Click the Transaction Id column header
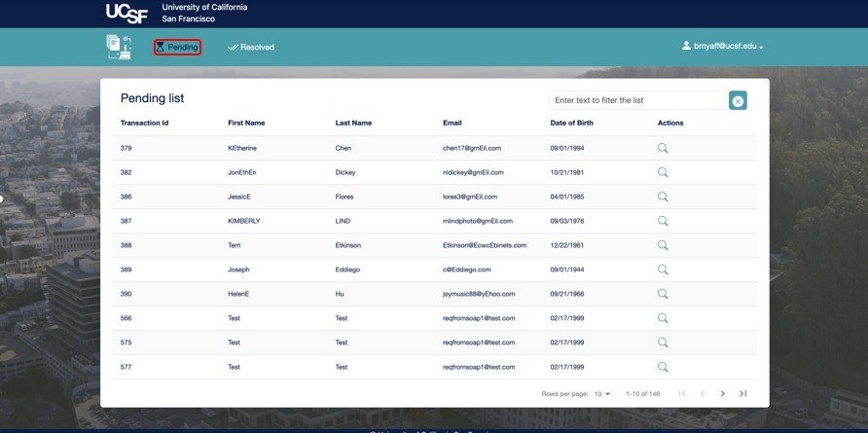This screenshot has width=868, height=433. 144,124
